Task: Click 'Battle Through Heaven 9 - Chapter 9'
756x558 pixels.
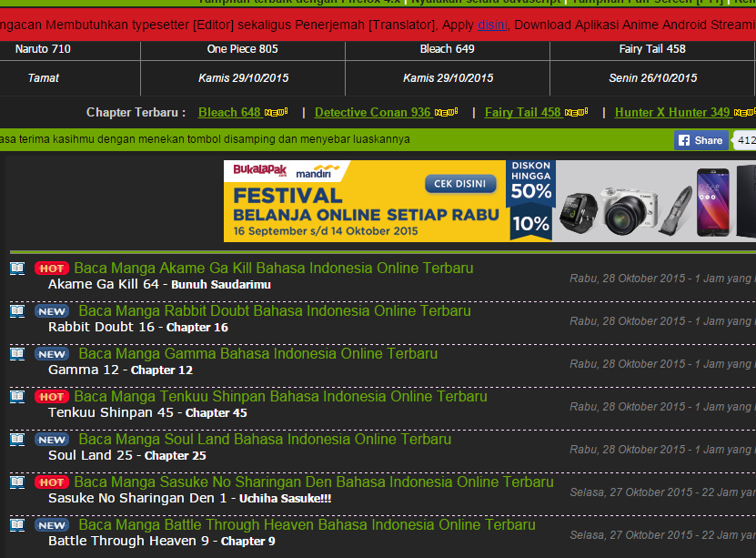Action: pyautogui.click(x=162, y=541)
